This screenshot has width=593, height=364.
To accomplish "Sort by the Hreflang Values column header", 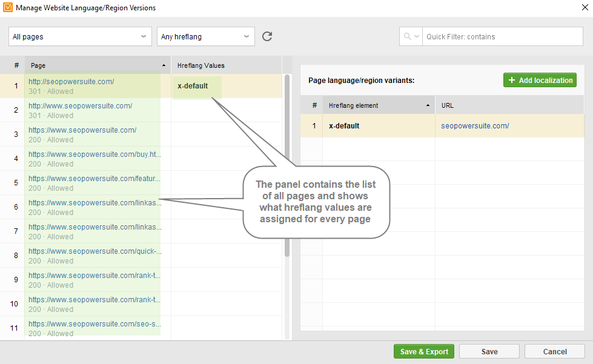I will coord(227,65).
